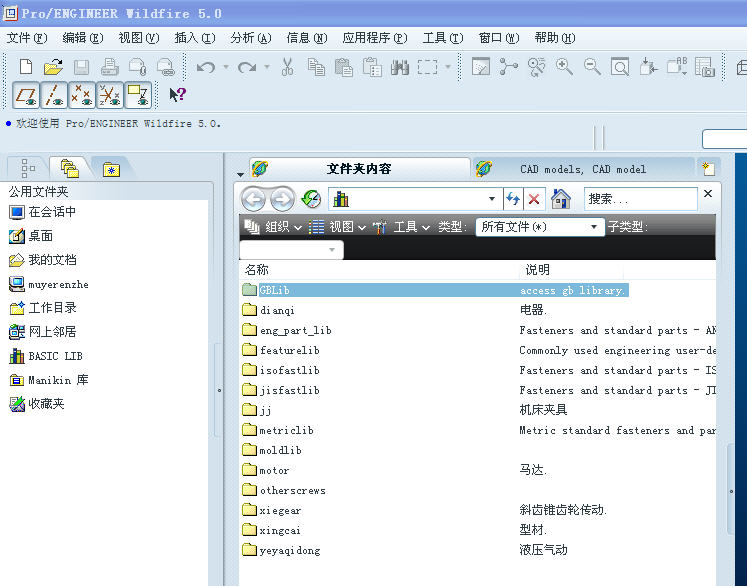Select the xiegear folder
This screenshot has width=747, height=586.
click(272, 510)
